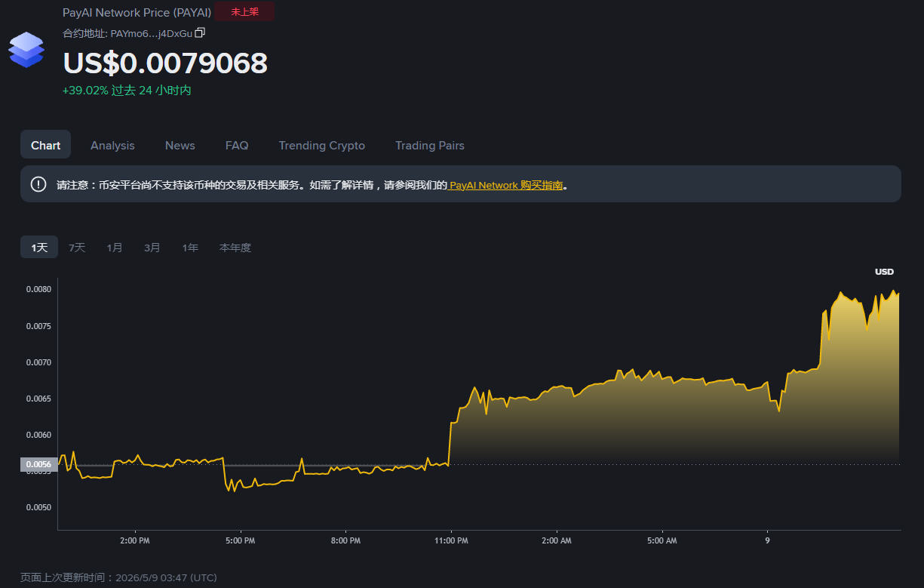Screen dimensions: 924x588
Task: Switch to the Trading Pairs tab
Action: 430,145
